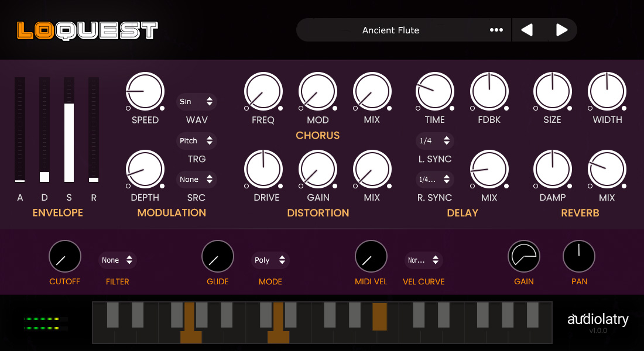The image size is (644, 351).
Task: Click the Distortion MIX knob
Action: click(372, 169)
